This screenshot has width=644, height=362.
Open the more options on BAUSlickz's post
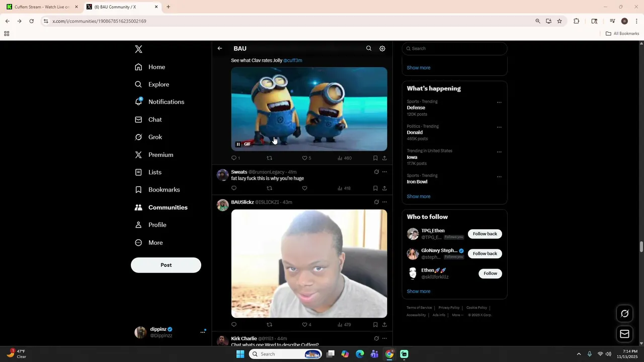coord(384,202)
